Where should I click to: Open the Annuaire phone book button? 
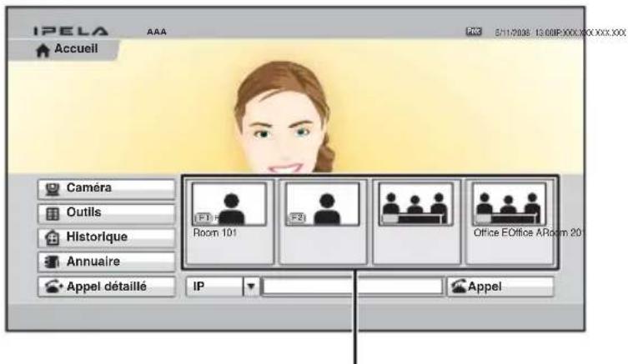point(107,262)
